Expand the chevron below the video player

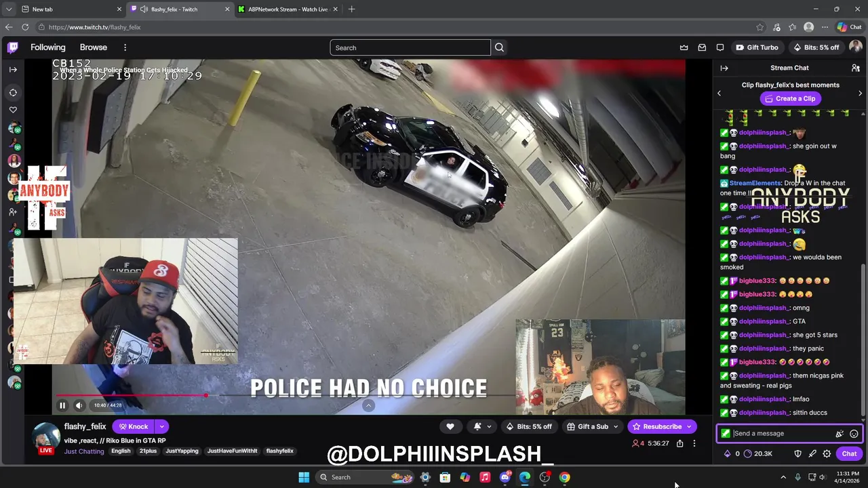[x=368, y=405]
